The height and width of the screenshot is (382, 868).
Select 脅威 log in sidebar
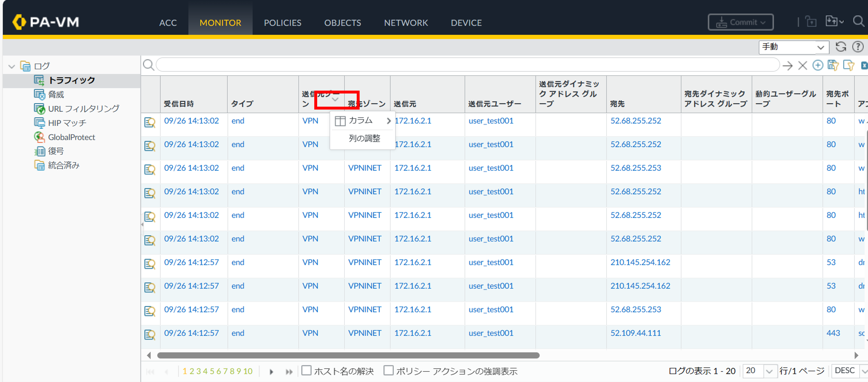56,95
